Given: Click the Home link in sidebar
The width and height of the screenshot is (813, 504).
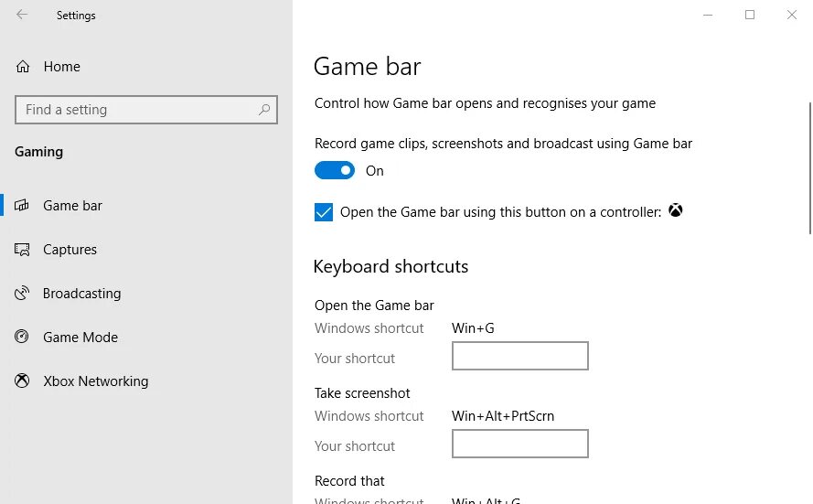Looking at the screenshot, I should click(61, 67).
